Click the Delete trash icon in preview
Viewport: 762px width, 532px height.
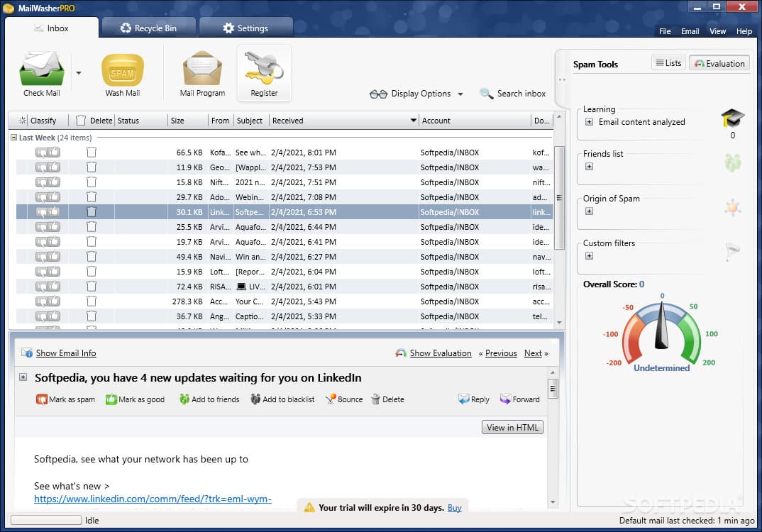click(375, 399)
